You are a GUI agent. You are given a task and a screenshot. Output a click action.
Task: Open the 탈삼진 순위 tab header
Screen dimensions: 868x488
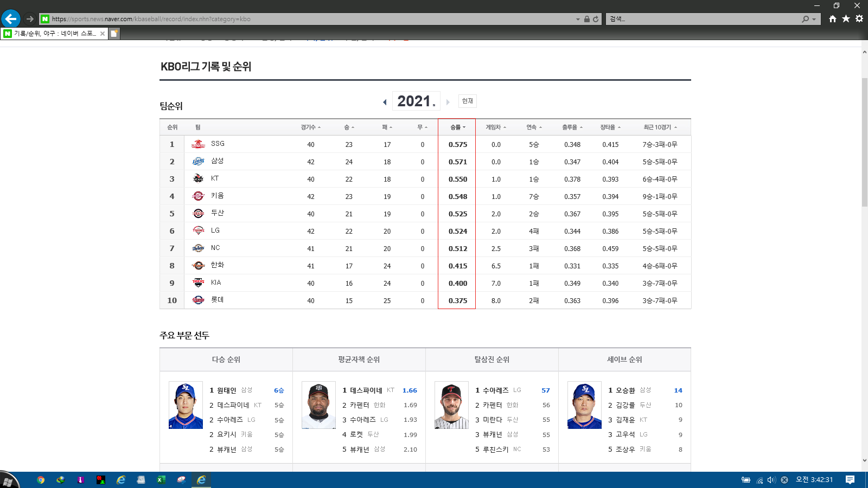(492, 359)
